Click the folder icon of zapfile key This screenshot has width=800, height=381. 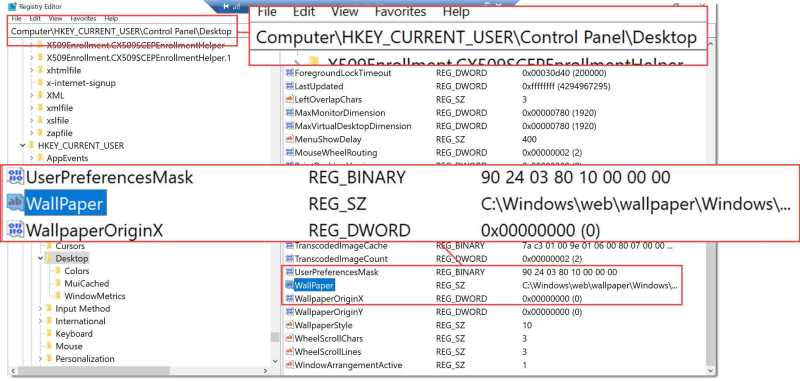pyautogui.click(x=40, y=133)
